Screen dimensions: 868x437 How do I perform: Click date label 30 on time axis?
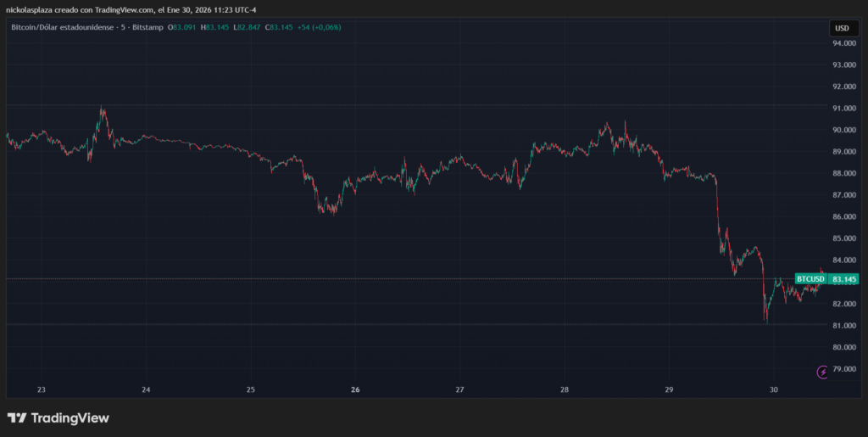pos(773,389)
